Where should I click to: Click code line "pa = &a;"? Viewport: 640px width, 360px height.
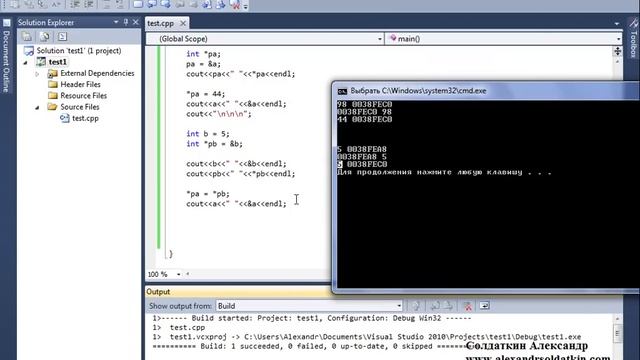coord(204,64)
